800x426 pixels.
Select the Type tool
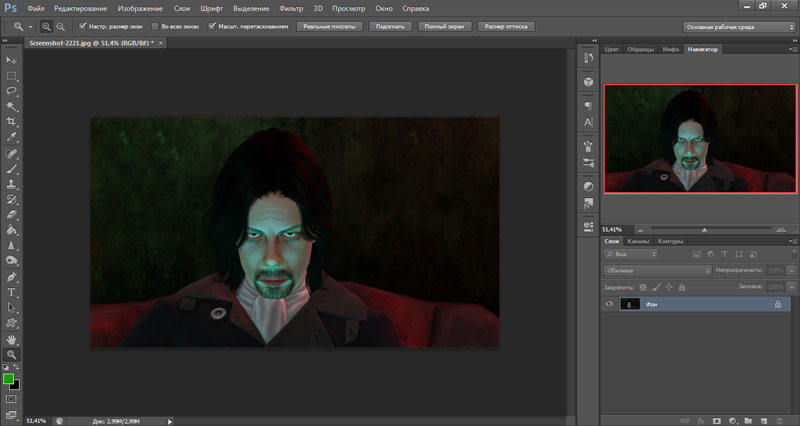[11, 292]
